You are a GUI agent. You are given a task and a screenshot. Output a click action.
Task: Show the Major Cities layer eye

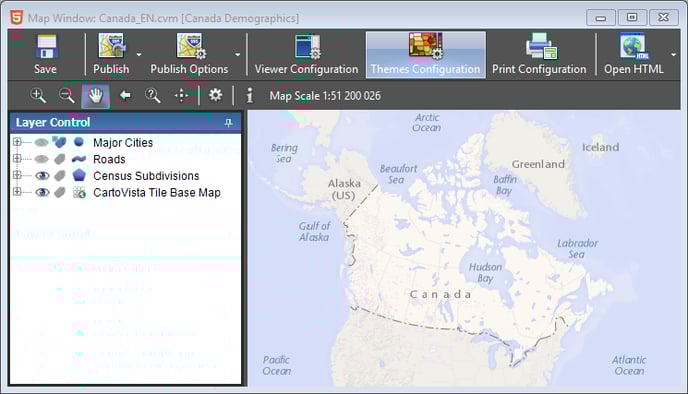[x=42, y=142]
